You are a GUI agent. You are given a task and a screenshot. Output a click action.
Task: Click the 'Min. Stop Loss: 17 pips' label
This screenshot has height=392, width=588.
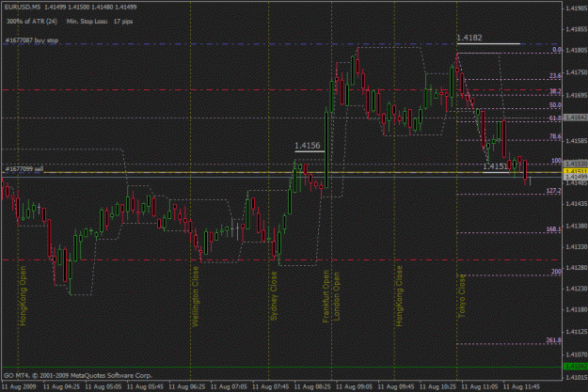point(100,22)
